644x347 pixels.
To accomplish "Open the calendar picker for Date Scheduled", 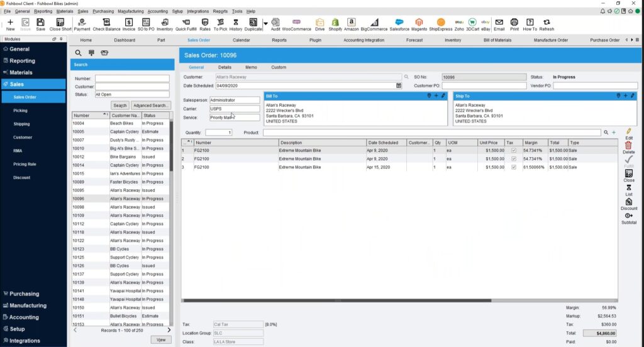I will [x=399, y=85].
